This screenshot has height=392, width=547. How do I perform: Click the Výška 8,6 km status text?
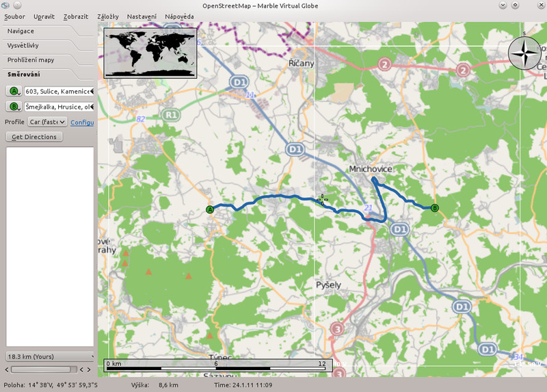pos(155,385)
